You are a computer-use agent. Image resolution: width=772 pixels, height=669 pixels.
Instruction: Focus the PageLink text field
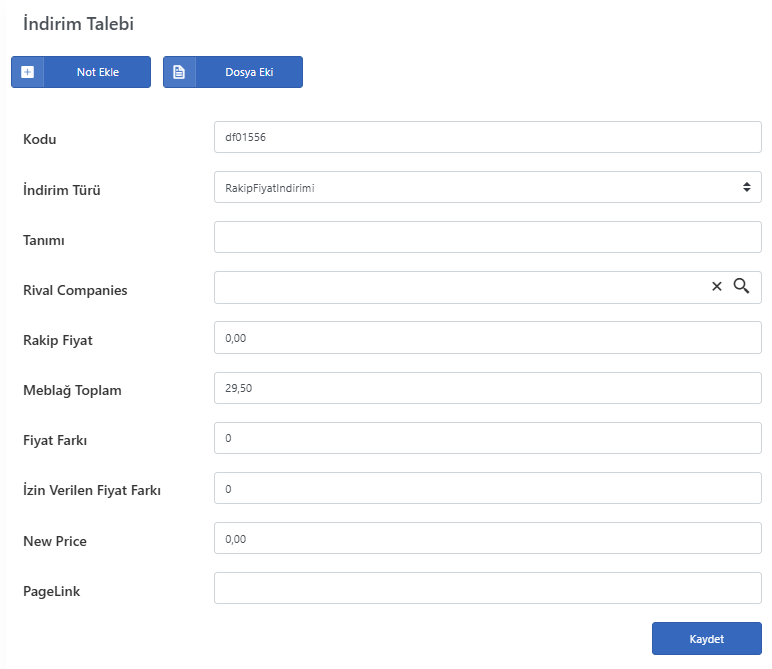[x=488, y=588]
